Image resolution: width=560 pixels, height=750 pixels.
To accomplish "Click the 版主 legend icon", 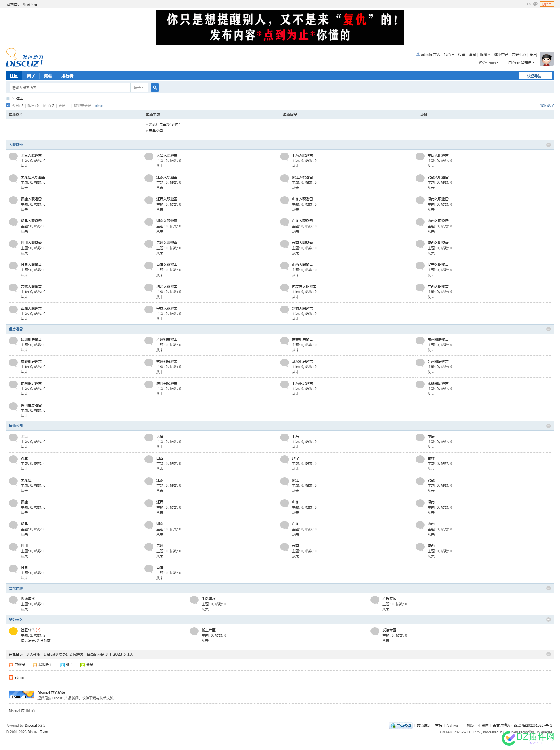I will [62, 665].
